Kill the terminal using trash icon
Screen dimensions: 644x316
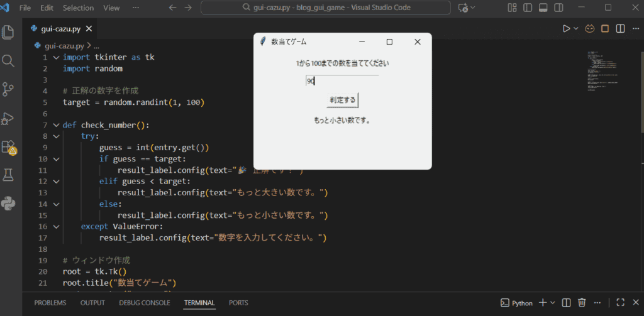(x=582, y=303)
